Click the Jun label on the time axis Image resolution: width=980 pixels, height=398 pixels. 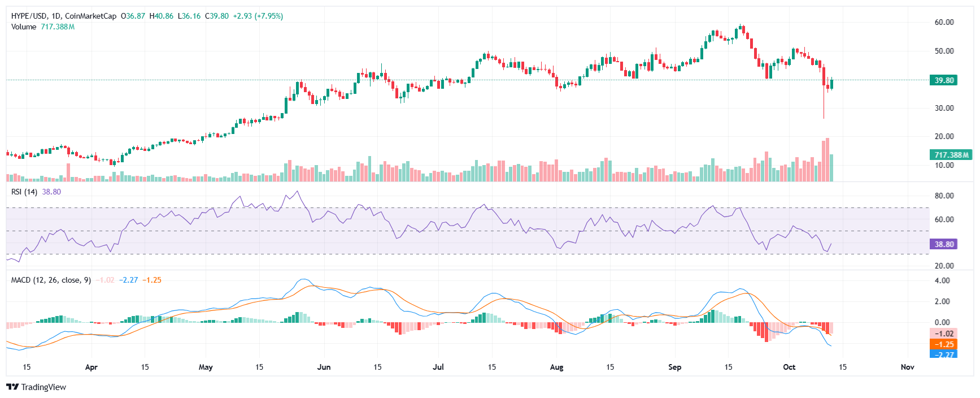coord(324,367)
